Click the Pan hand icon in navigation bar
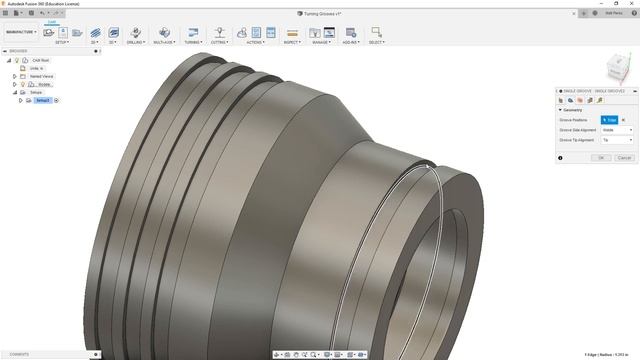Screen dimensions: 640x360 296,355
